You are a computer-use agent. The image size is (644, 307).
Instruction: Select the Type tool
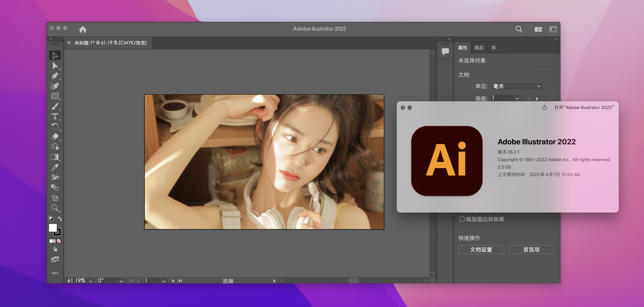tap(55, 116)
